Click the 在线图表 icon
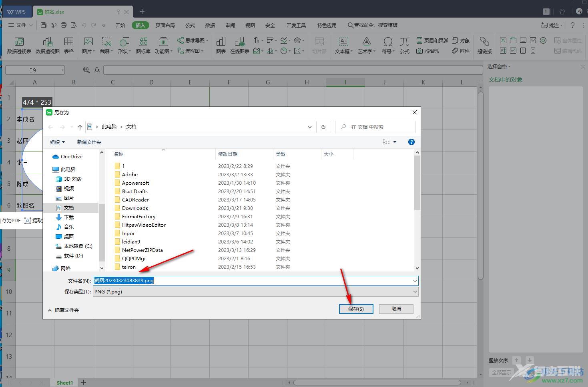This screenshot has width=588, height=387. [x=239, y=46]
